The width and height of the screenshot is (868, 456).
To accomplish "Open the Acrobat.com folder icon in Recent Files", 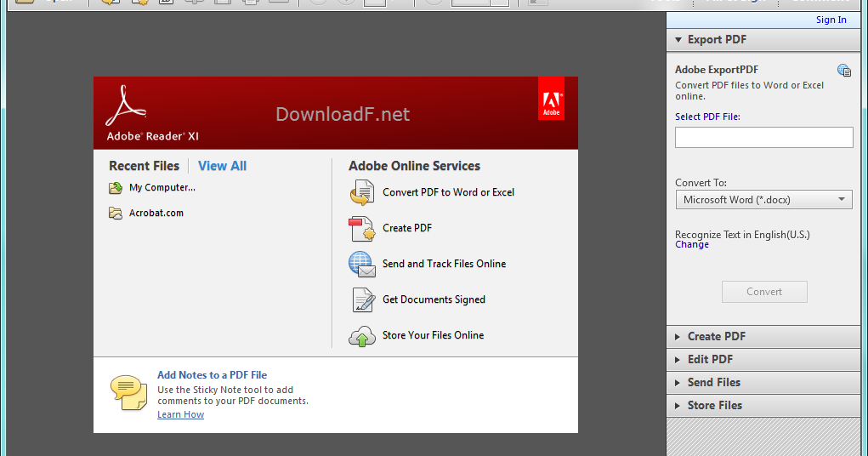I will (x=115, y=214).
